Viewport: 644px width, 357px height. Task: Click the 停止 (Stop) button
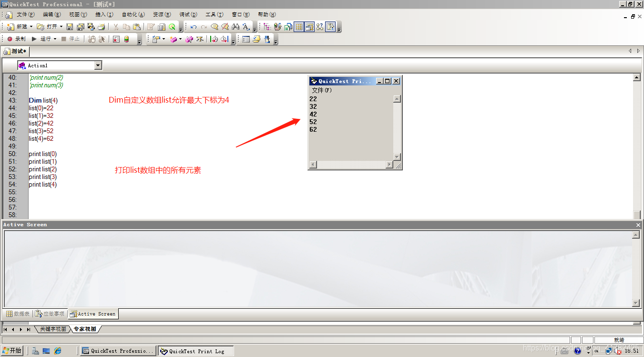pos(71,39)
